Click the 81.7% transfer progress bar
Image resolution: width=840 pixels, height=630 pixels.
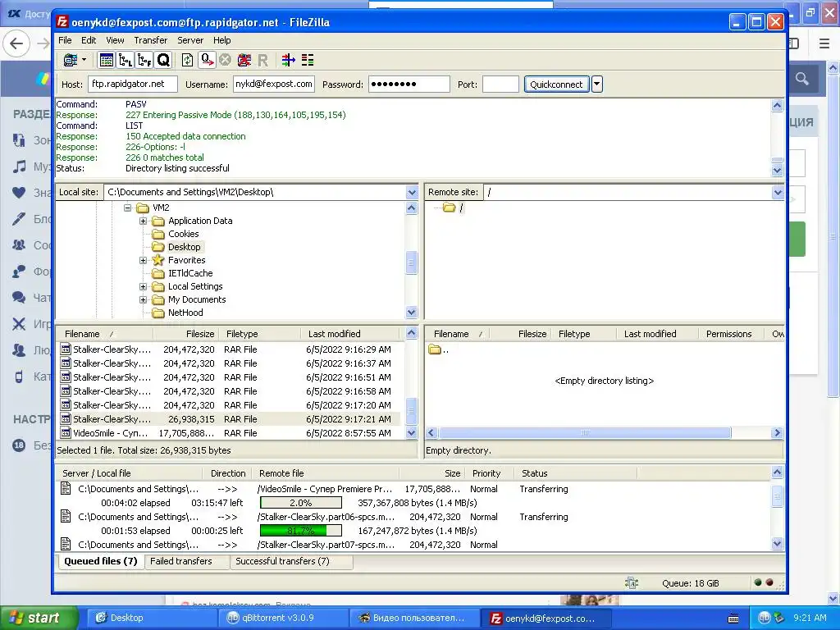300,531
